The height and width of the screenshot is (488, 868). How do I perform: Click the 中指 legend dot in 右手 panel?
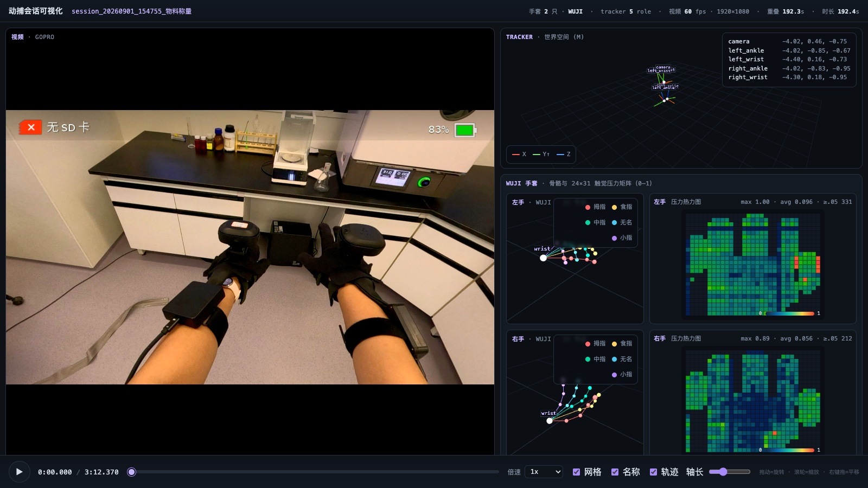coord(588,359)
